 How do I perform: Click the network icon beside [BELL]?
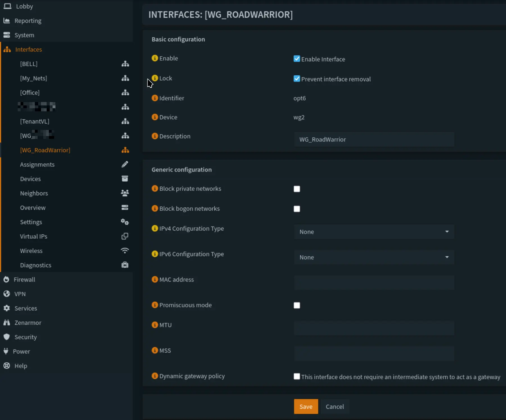pyautogui.click(x=125, y=64)
